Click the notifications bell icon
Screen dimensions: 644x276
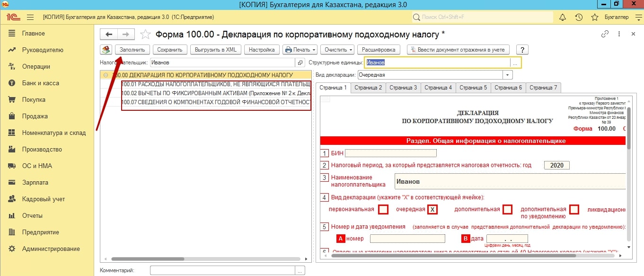[563, 17]
